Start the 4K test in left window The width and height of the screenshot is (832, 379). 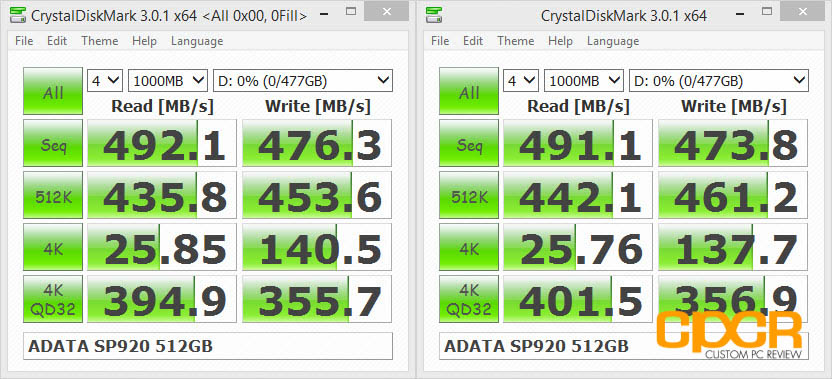53,247
